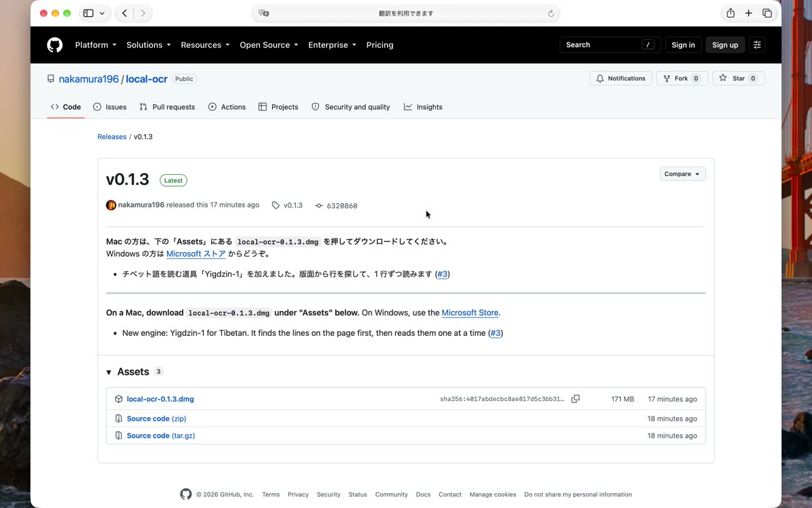The width and height of the screenshot is (812, 508).
Task: Open the footer Status link
Action: pyautogui.click(x=358, y=494)
